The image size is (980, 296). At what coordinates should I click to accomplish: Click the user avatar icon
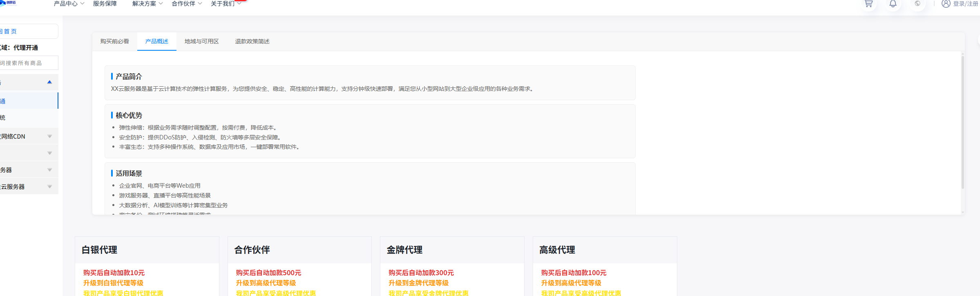[x=946, y=4]
